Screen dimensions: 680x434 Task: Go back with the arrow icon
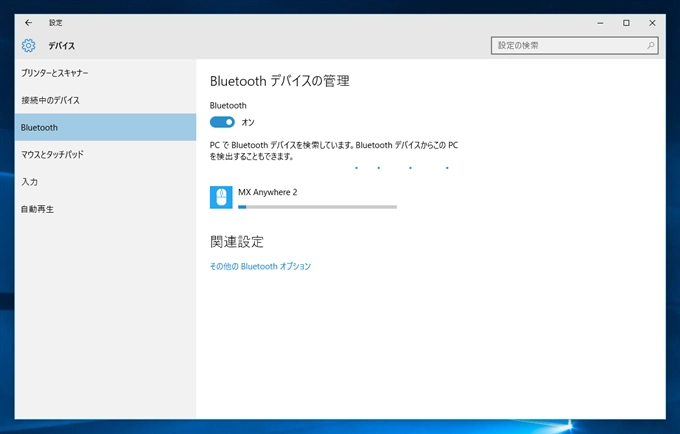click(29, 23)
